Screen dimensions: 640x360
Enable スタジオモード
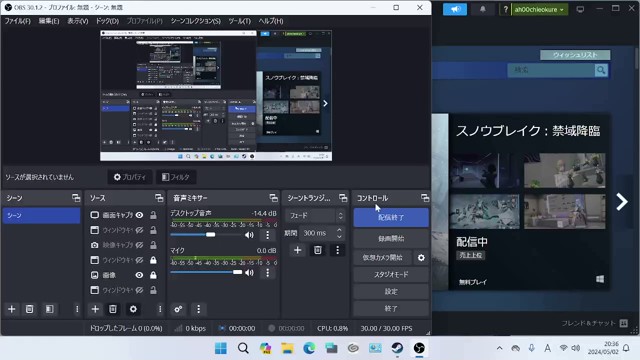pos(391,274)
